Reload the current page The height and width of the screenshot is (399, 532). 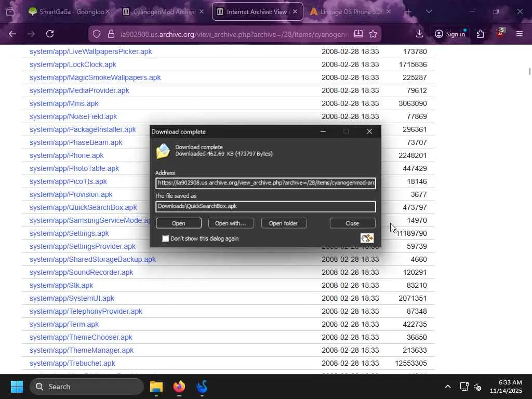tap(50, 34)
